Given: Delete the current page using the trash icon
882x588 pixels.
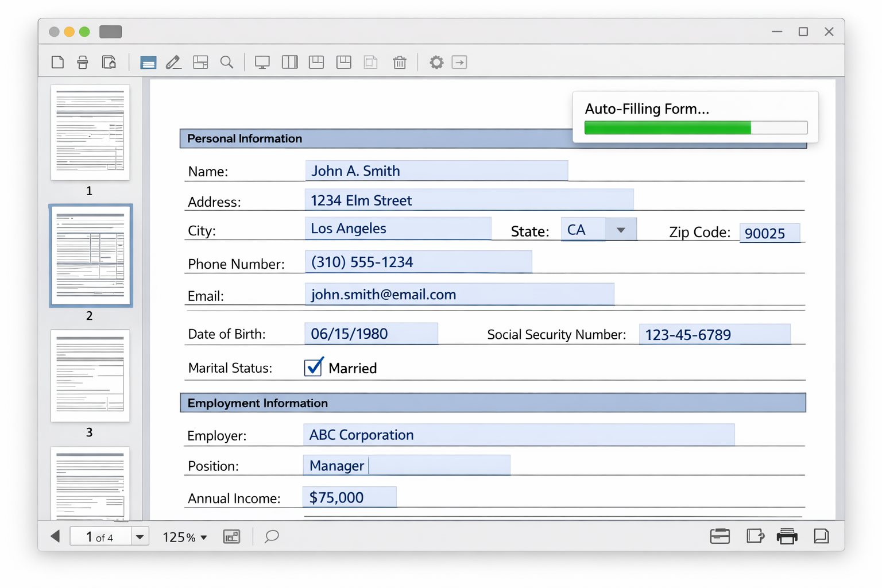Looking at the screenshot, I should (400, 62).
